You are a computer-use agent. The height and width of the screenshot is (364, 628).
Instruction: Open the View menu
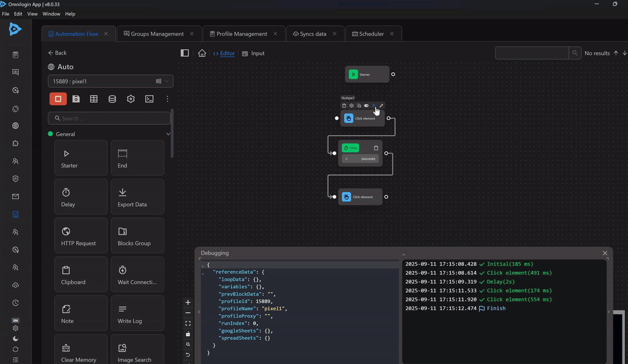[x=32, y=14]
